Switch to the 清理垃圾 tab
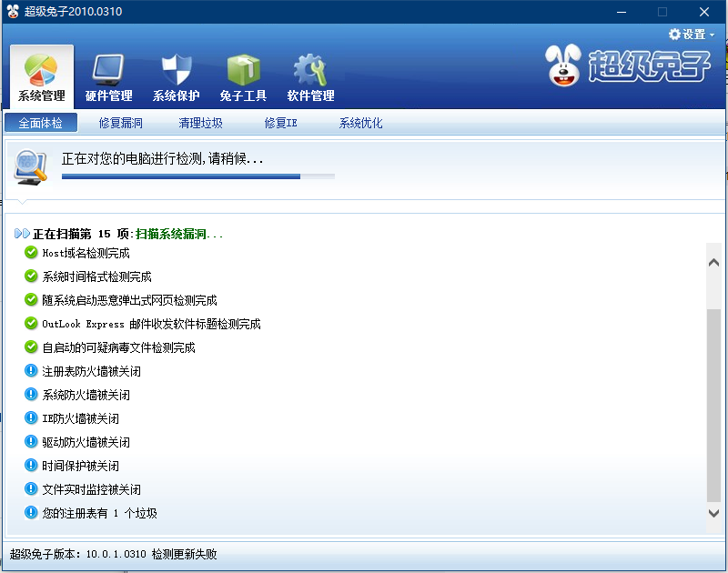728x573 pixels. tap(200, 121)
